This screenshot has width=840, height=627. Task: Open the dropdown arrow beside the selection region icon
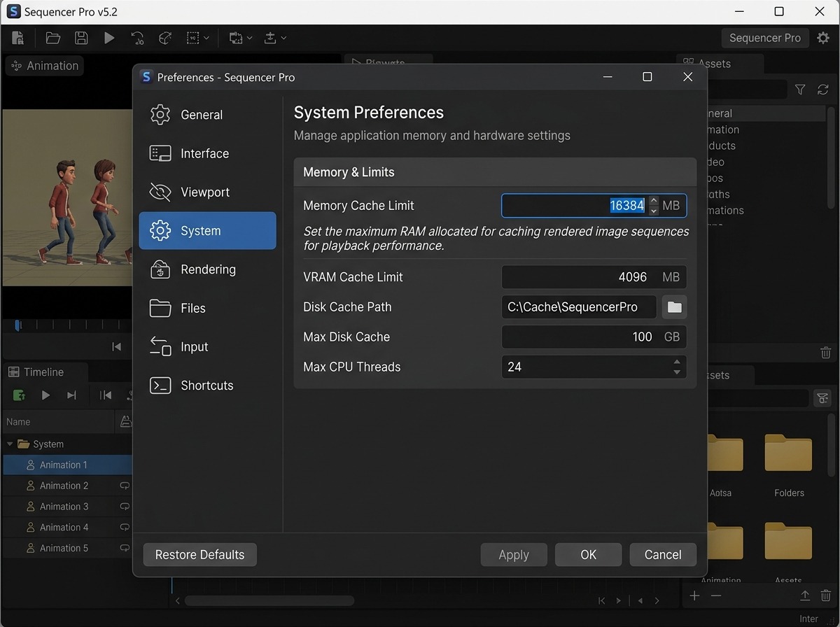click(206, 38)
